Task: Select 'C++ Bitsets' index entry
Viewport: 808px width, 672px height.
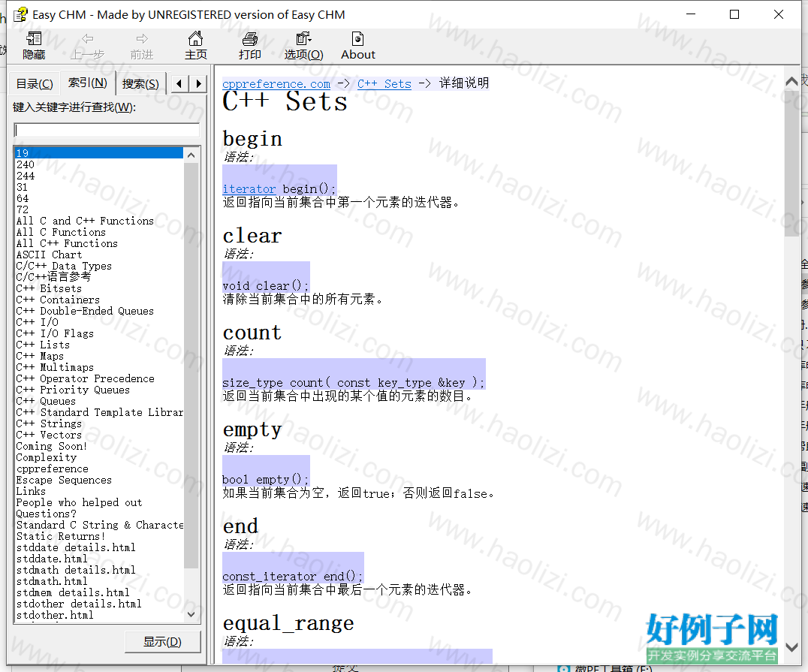Action: (x=49, y=288)
